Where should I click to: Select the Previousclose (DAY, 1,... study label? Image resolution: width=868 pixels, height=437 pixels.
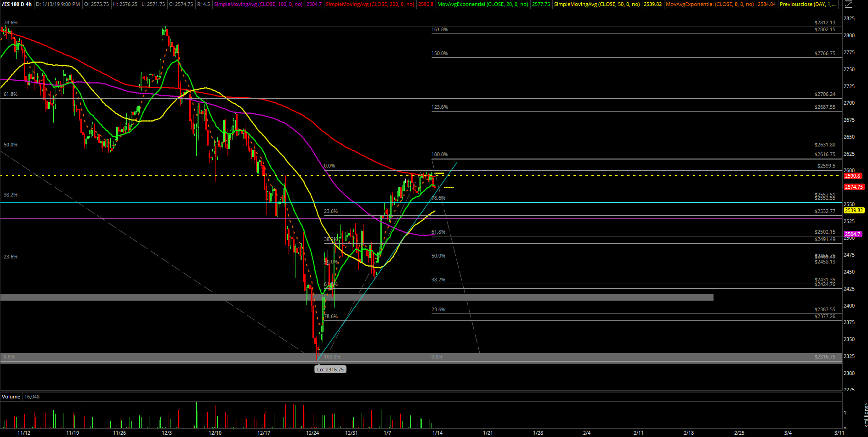point(808,4)
